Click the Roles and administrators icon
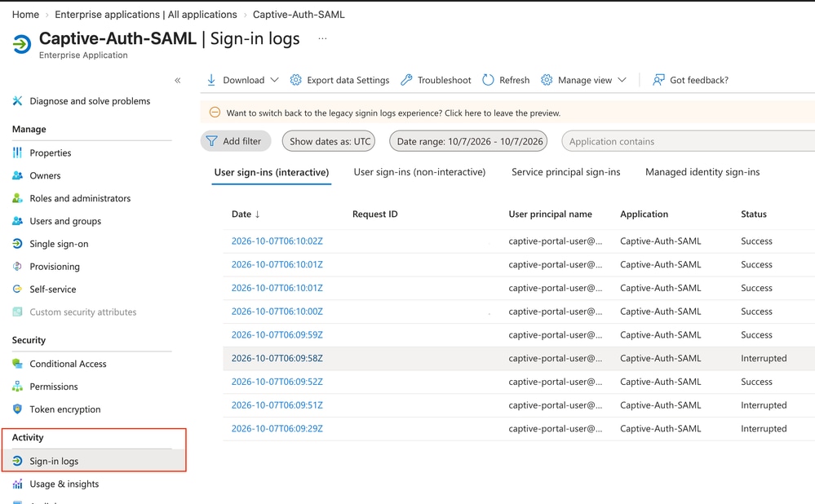The image size is (815, 504). [x=17, y=198]
